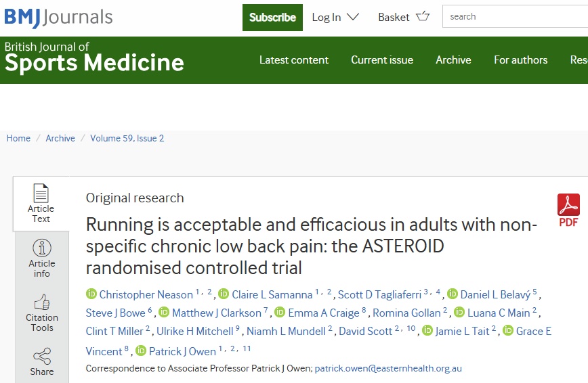Go to Volume 59, Issue 2 breadcrumb

pyautogui.click(x=127, y=138)
